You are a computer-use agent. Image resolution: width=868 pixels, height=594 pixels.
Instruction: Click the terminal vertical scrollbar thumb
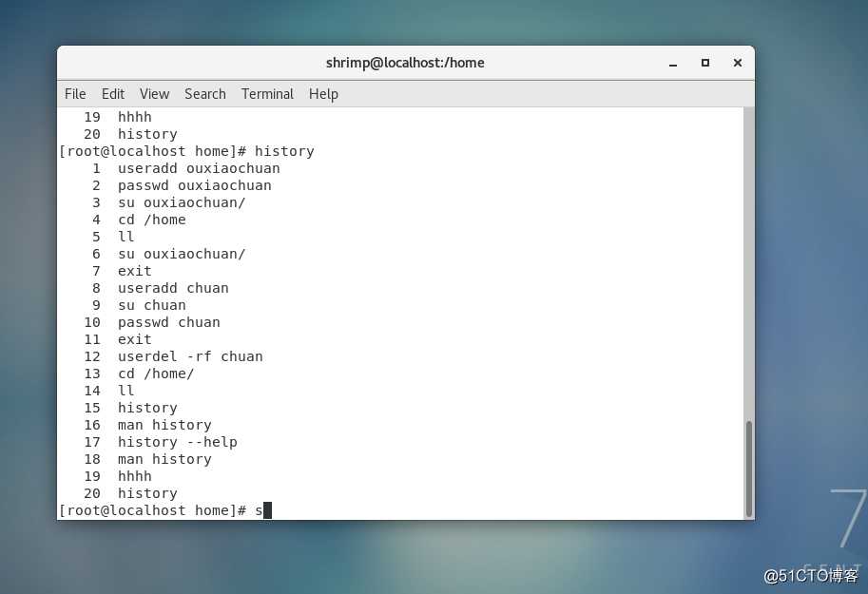749,469
